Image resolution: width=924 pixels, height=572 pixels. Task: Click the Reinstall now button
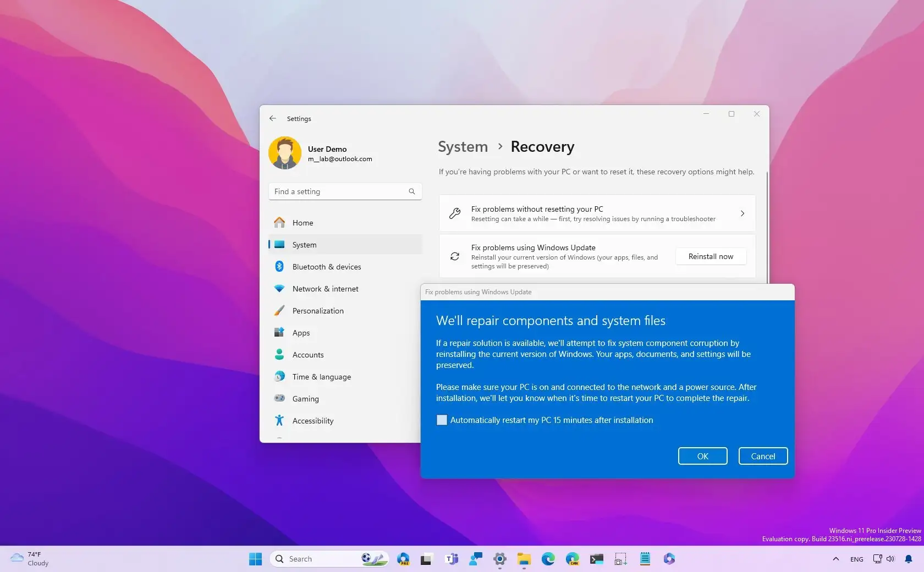(711, 256)
